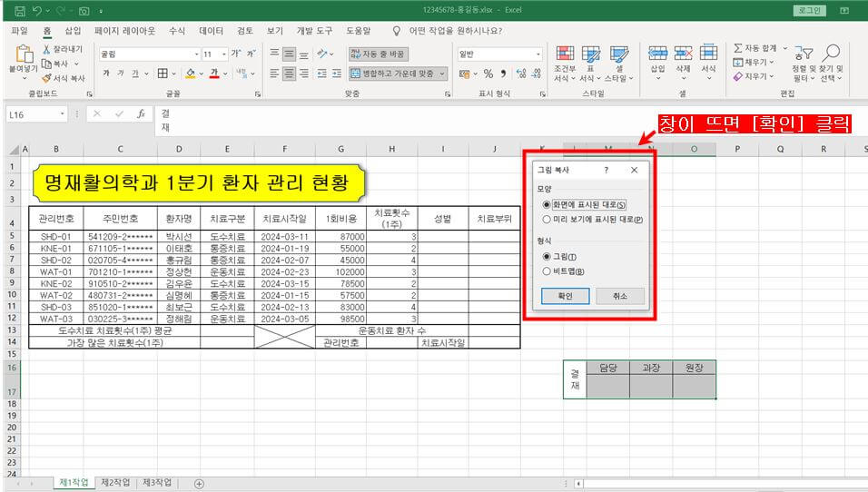
Task: Click the help '?' button in dialog
Action: tap(607, 171)
